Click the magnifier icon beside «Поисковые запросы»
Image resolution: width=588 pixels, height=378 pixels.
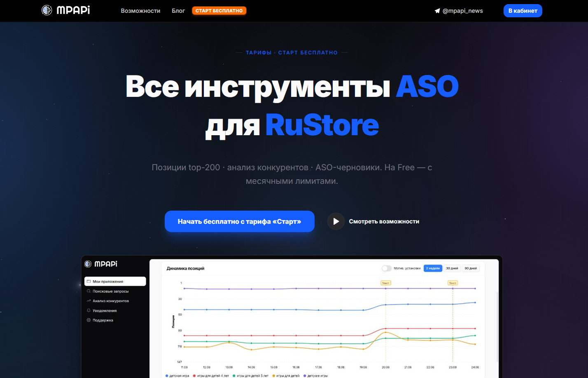pyautogui.click(x=89, y=291)
